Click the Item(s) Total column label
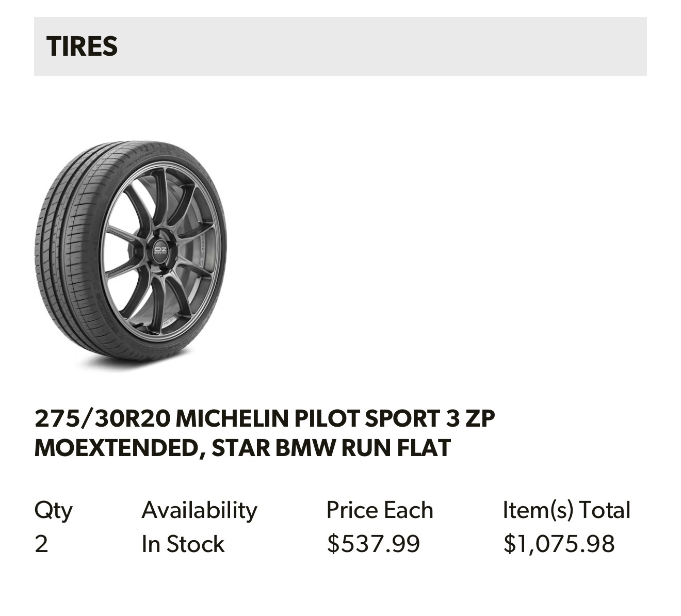 point(566,510)
